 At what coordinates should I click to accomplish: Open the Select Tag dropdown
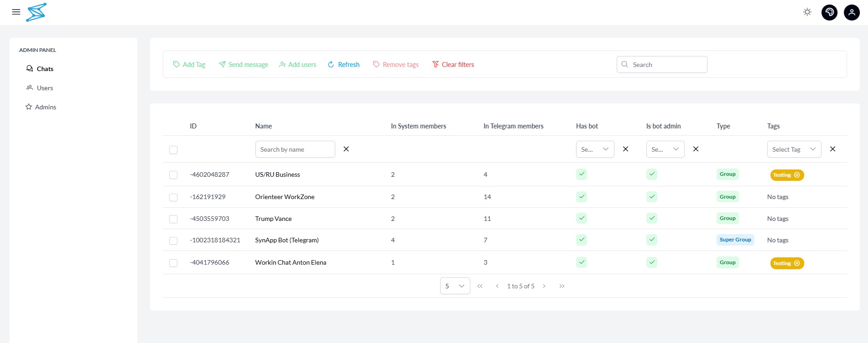(x=794, y=149)
